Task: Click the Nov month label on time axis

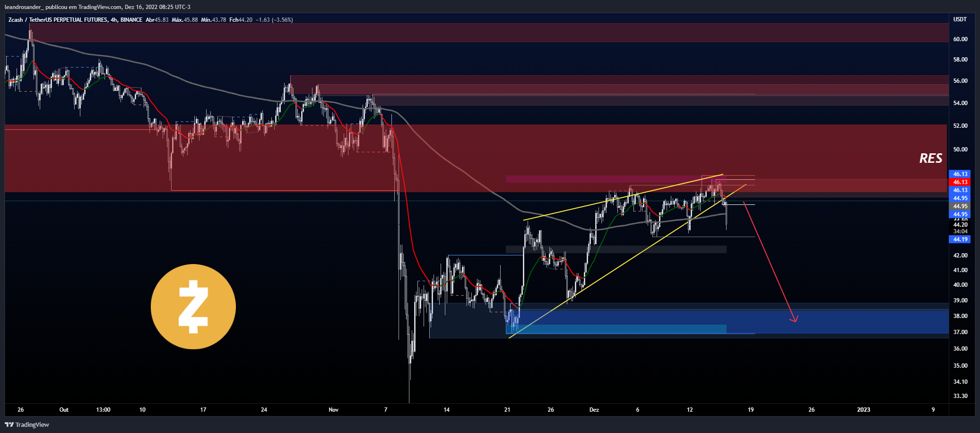Action: point(334,410)
